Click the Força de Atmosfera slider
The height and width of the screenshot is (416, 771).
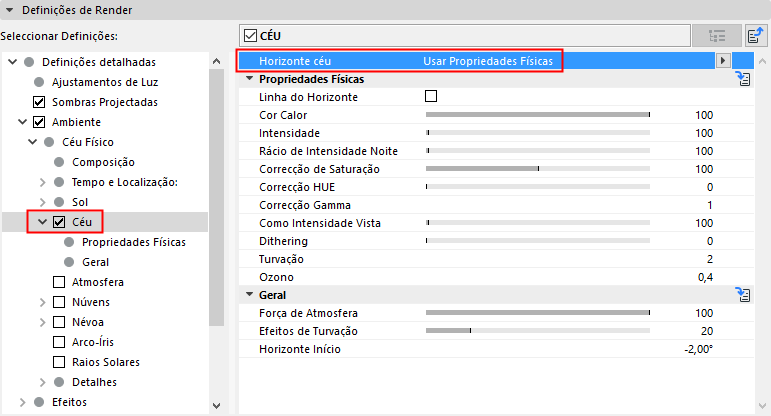538,313
